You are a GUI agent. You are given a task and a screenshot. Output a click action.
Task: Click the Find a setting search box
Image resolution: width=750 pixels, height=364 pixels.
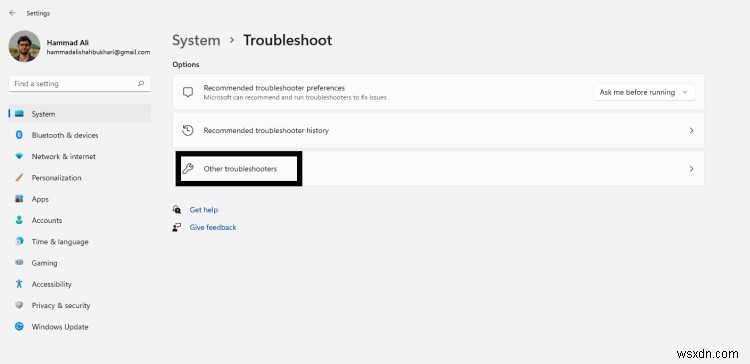[79, 84]
